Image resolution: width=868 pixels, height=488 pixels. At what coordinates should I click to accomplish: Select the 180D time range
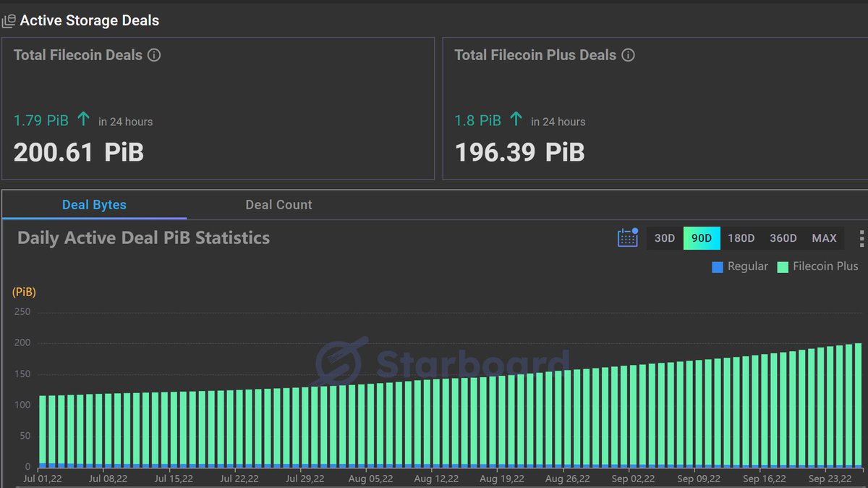(741, 238)
